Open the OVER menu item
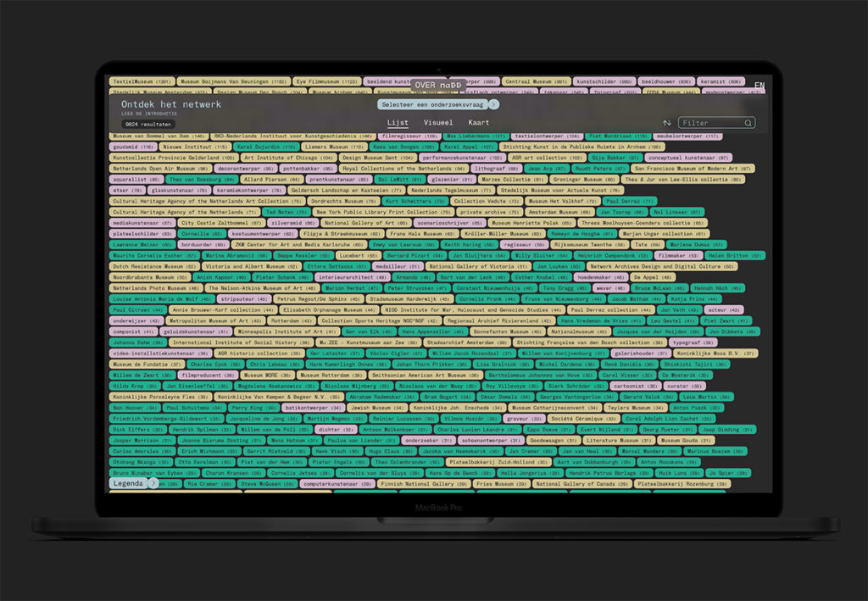Viewport: 868px width, 601px height. (424, 85)
